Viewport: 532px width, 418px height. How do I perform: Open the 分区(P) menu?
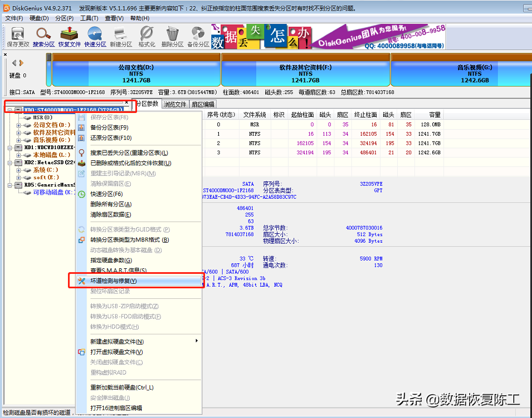(65, 18)
